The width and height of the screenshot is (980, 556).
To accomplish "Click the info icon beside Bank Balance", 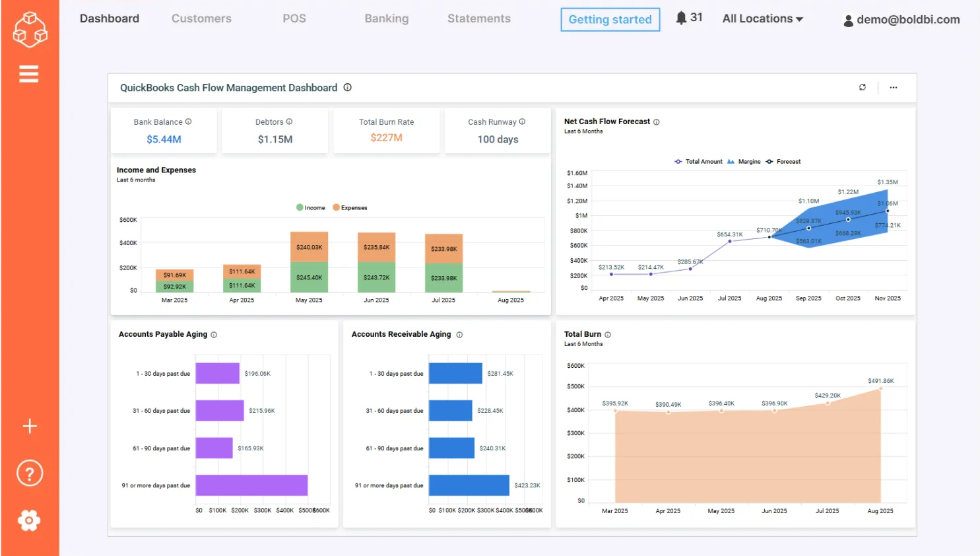I will (x=189, y=121).
